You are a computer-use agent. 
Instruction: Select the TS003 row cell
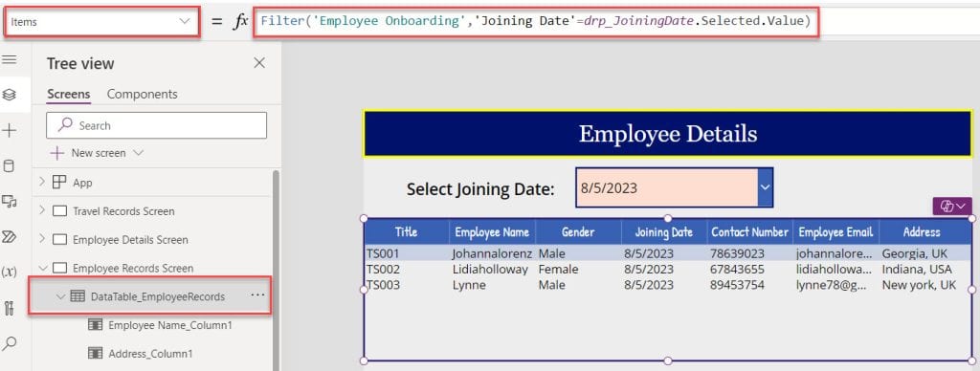383,285
